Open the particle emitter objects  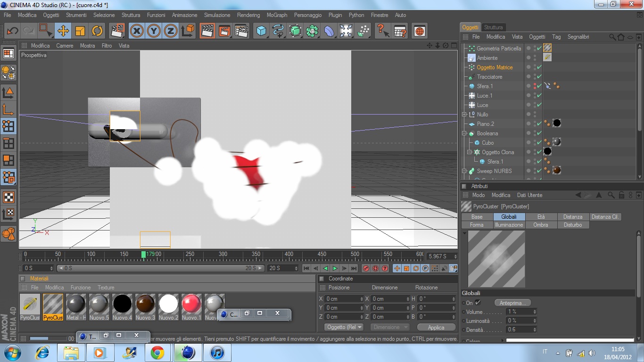[363, 31]
